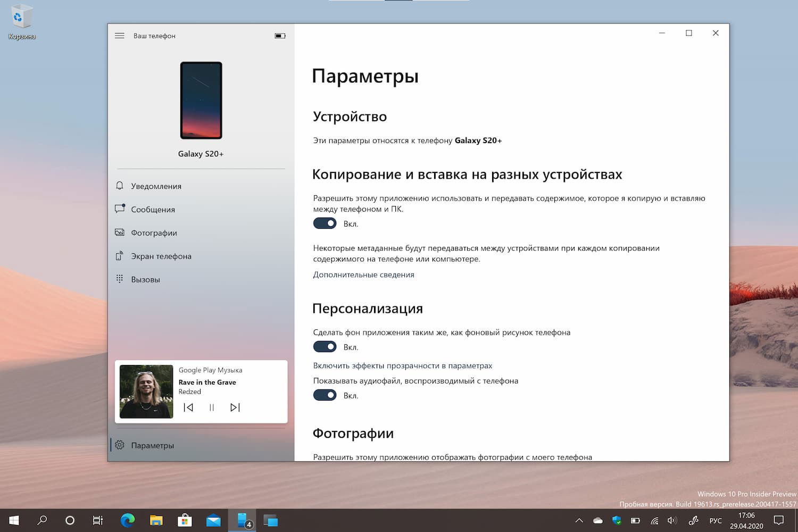This screenshot has width=798, height=532.
Task: Open Windows Ink Workspace pen icon
Action: pyautogui.click(x=693, y=520)
